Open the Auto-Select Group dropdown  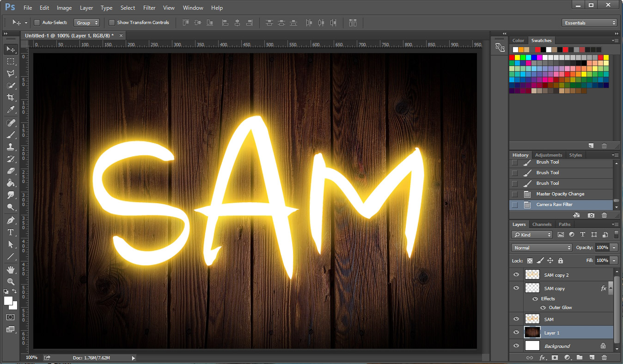[86, 23]
